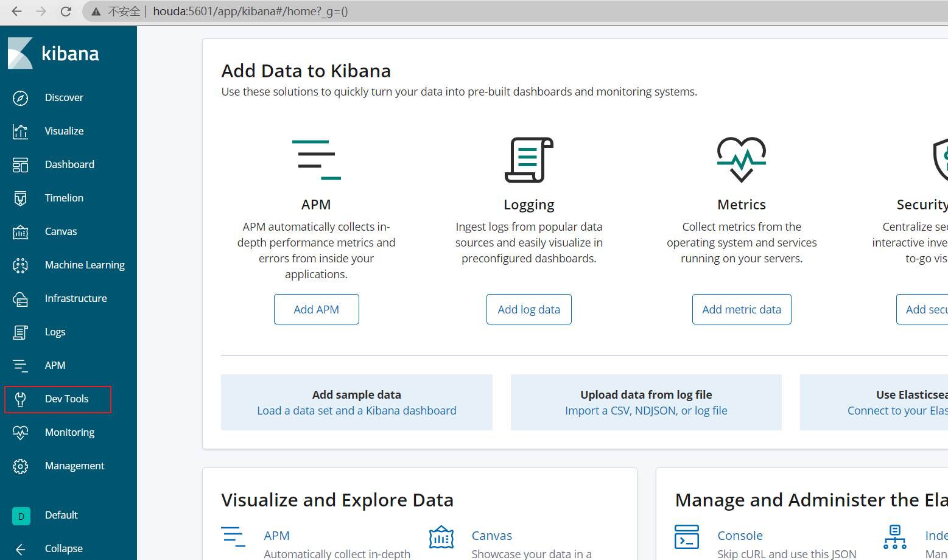This screenshot has width=948, height=560.
Task: Click the Kibana logo icon
Action: [20, 53]
